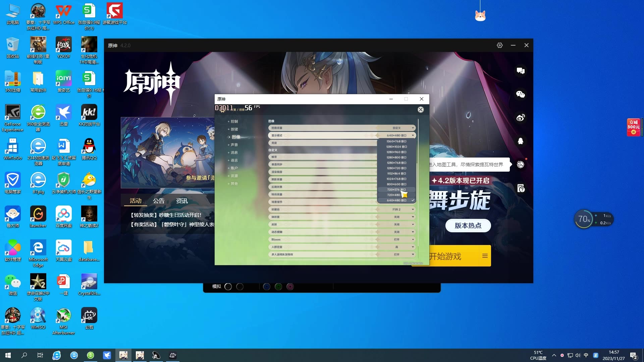Open 砂糖生日活动开启 news link
The width and height of the screenshot is (644, 362).
click(x=166, y=215)
